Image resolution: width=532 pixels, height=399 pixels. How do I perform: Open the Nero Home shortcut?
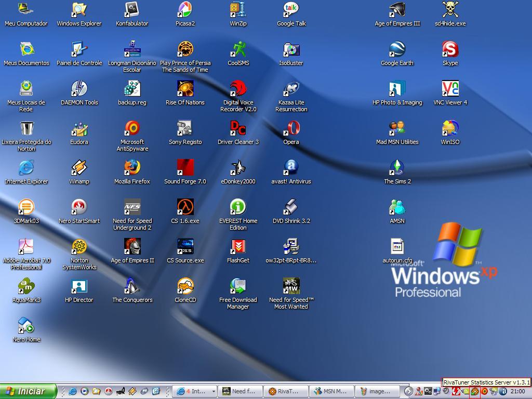coord(26,325)
